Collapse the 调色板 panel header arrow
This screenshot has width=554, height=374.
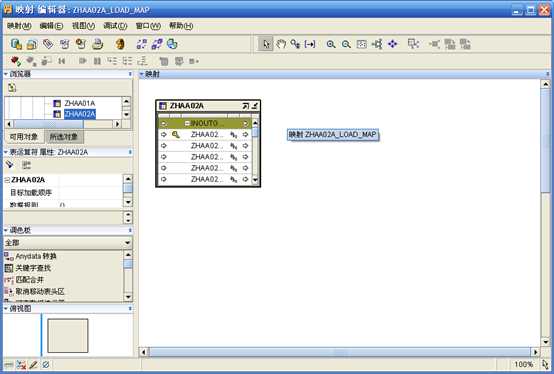[x=6, y=230]
